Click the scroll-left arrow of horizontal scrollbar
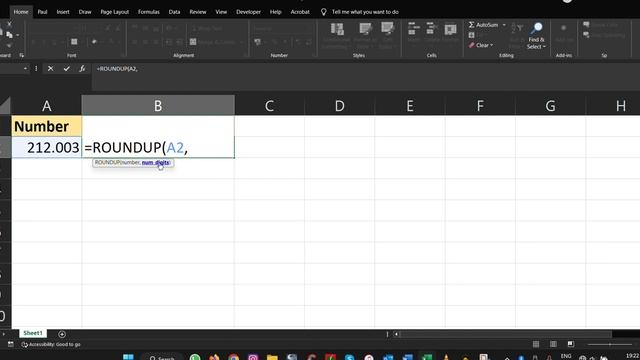 [396, 334]
